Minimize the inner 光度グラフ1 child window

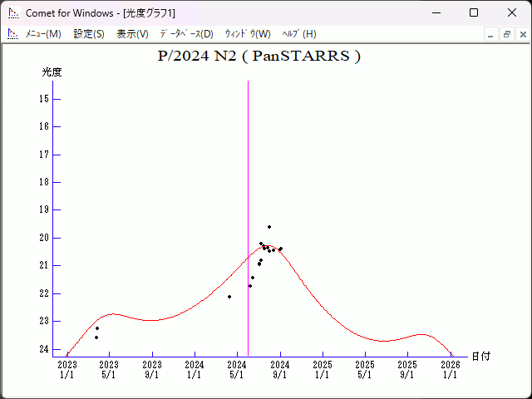click(x=491, y=34)
